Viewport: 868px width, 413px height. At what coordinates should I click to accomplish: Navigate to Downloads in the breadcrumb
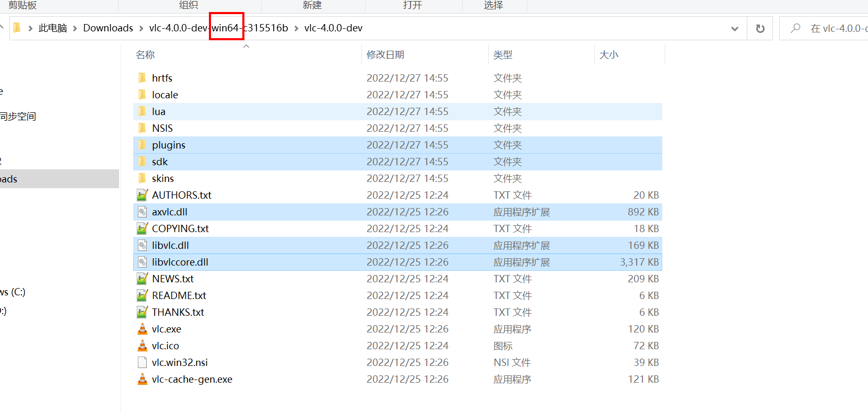(108, 28)
